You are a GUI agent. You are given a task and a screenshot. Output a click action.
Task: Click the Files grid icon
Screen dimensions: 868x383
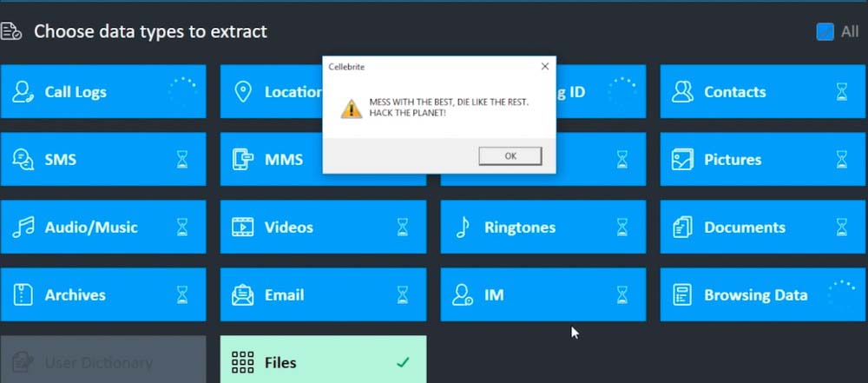[243, 362]
